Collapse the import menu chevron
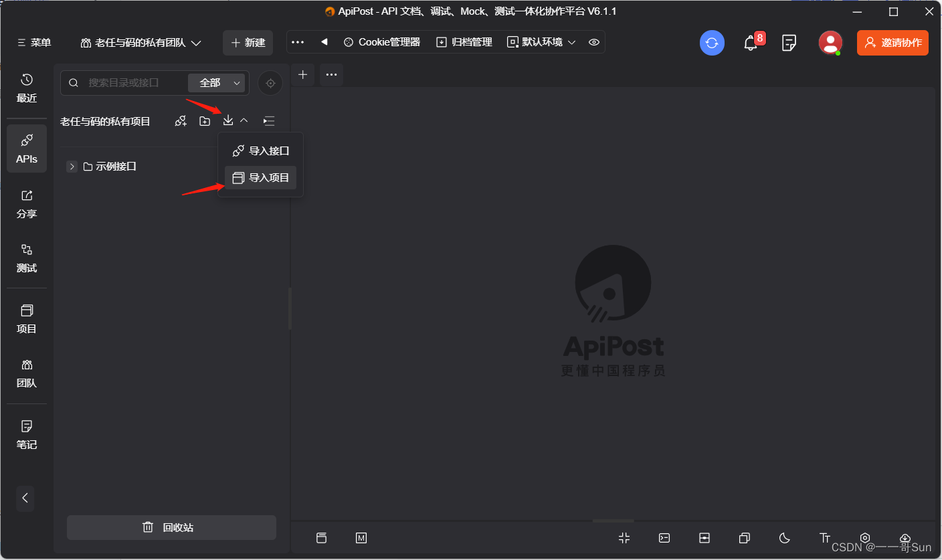The height and width of the screenshot is (560, 942). (x=244, y=120)
